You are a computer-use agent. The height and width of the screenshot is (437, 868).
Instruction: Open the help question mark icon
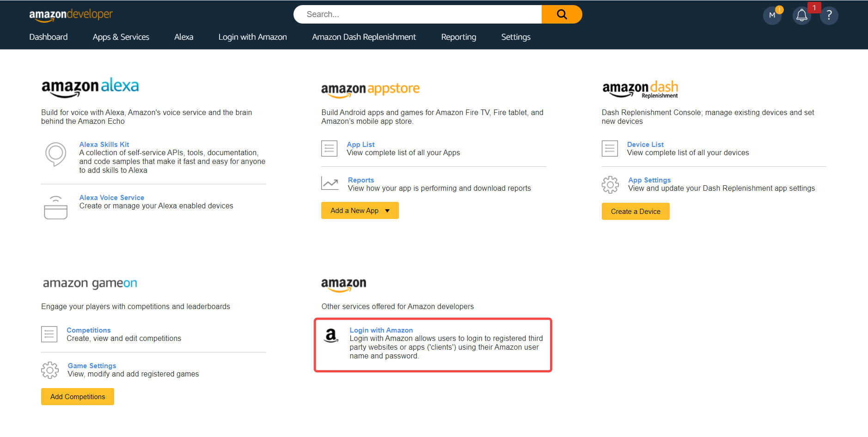829,16
